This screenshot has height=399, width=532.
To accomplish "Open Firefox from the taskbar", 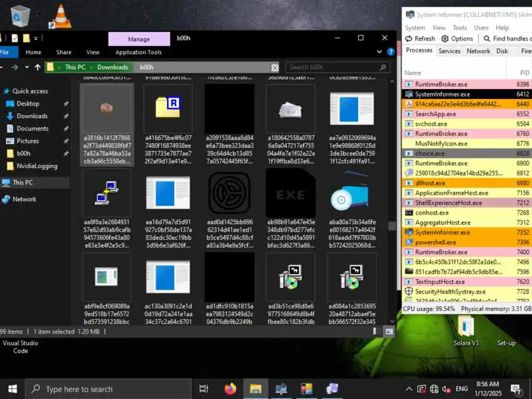I will (x=230, y=389).
